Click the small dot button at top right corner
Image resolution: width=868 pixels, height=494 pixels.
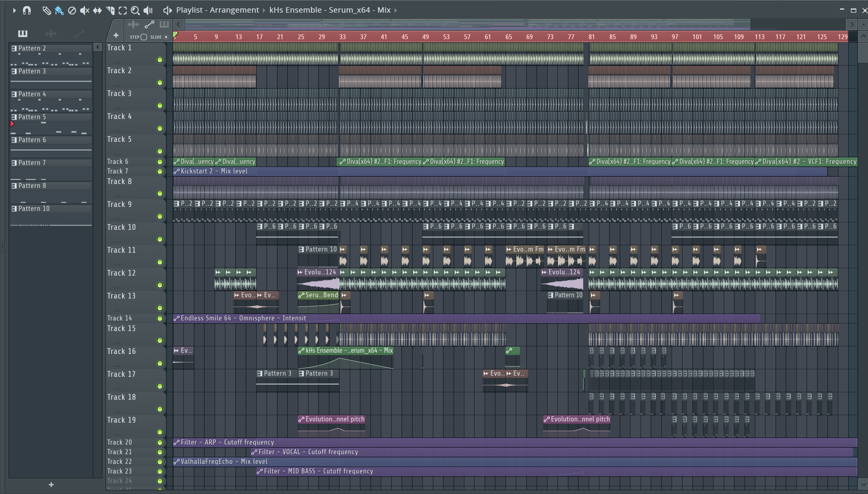863,24
